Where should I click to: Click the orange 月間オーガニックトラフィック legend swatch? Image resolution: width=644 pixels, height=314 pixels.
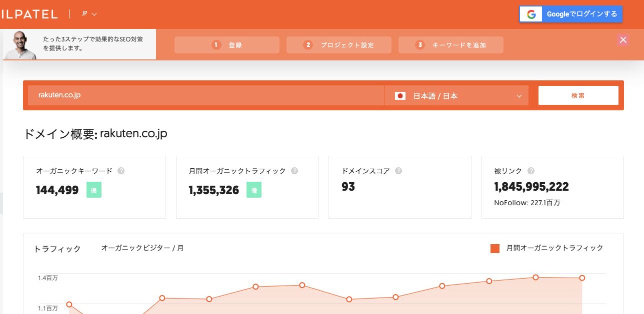[494, 248]
